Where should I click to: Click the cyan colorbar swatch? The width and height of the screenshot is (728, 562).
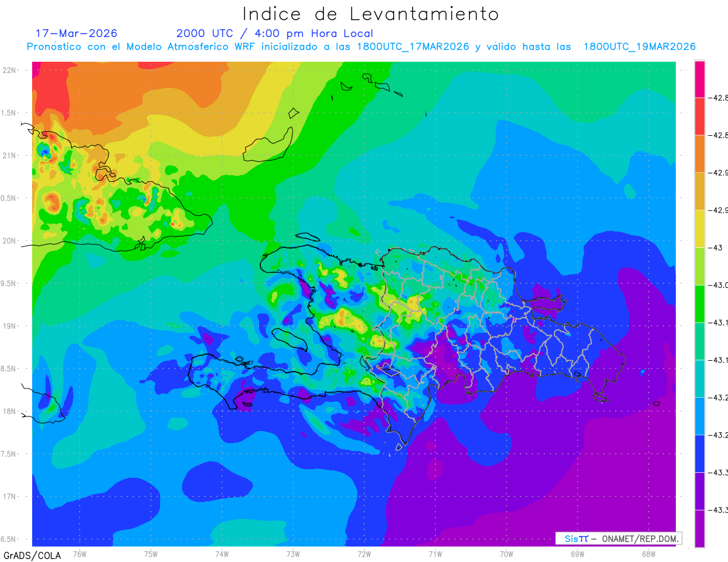(x=699, y=378)
